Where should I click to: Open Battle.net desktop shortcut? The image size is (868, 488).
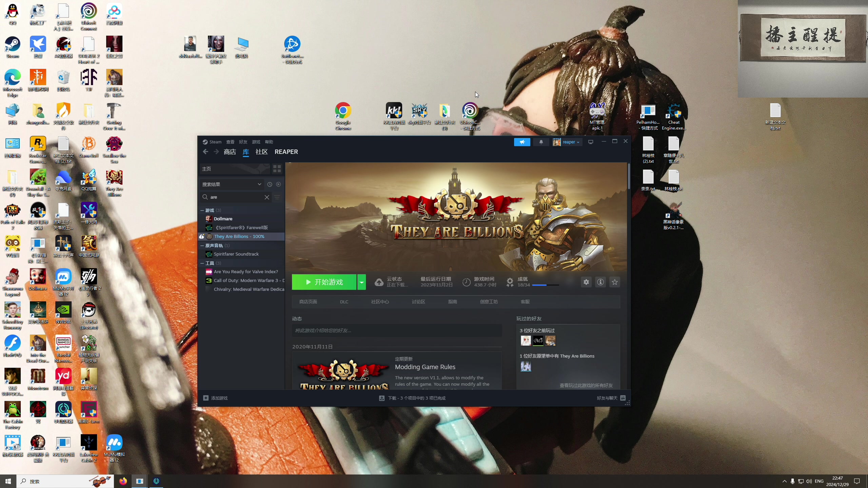(x=292, y=49)
